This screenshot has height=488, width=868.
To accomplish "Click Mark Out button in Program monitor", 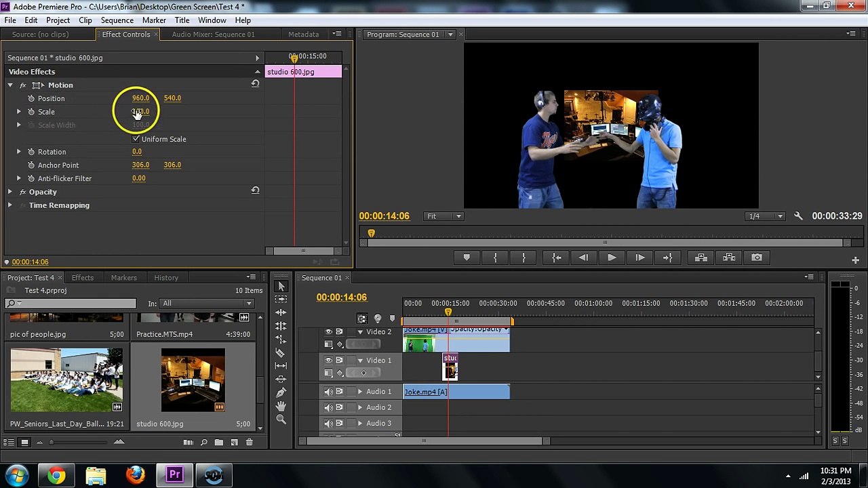I will point(524,258).
